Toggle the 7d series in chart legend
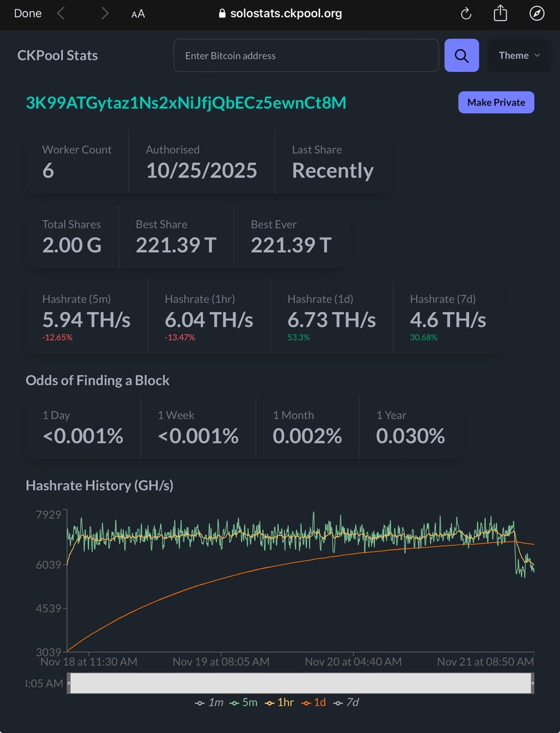The image size is (560, 733). [x=346, y=702]
